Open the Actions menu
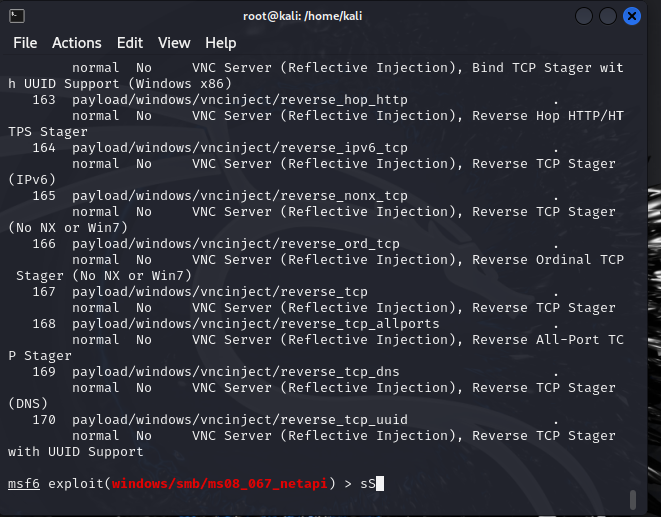 77,43
